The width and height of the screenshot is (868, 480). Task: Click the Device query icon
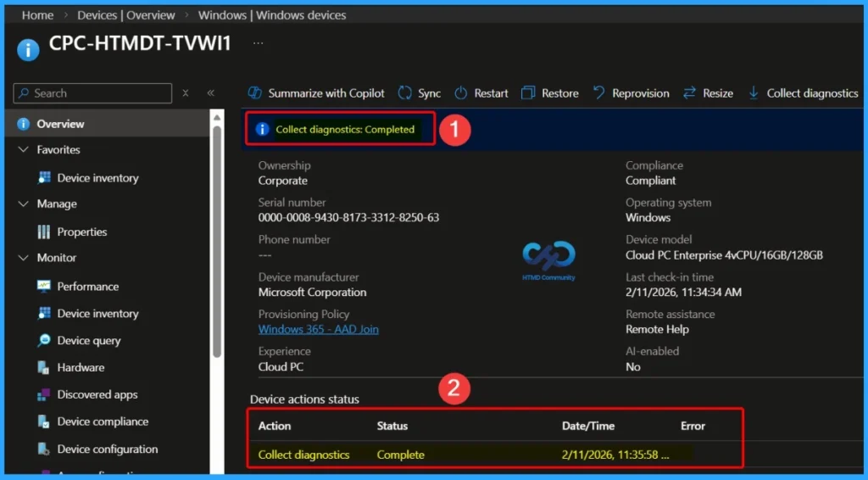pos(44,340)
